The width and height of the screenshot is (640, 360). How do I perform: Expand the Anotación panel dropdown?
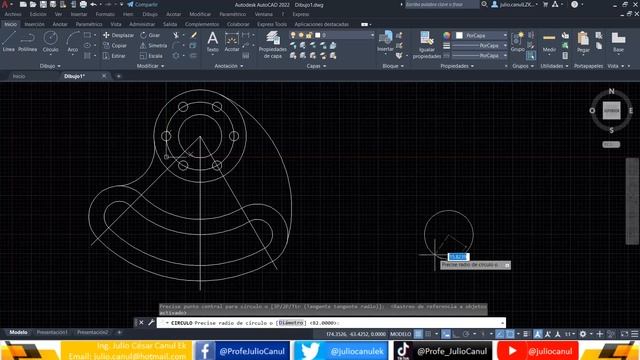point(229,66)
